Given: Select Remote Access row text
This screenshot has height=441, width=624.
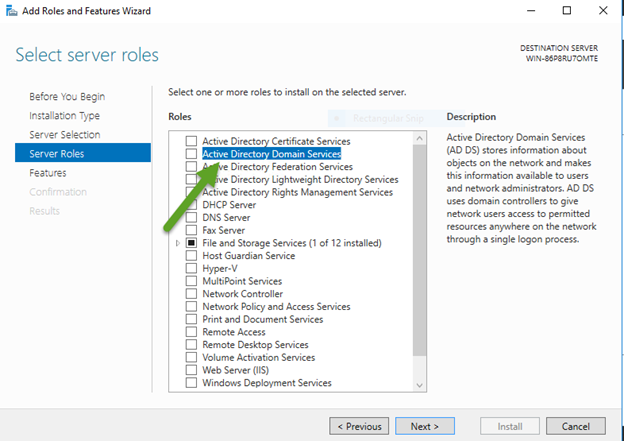Looking at the screenshot, I should tap(234, 332).
